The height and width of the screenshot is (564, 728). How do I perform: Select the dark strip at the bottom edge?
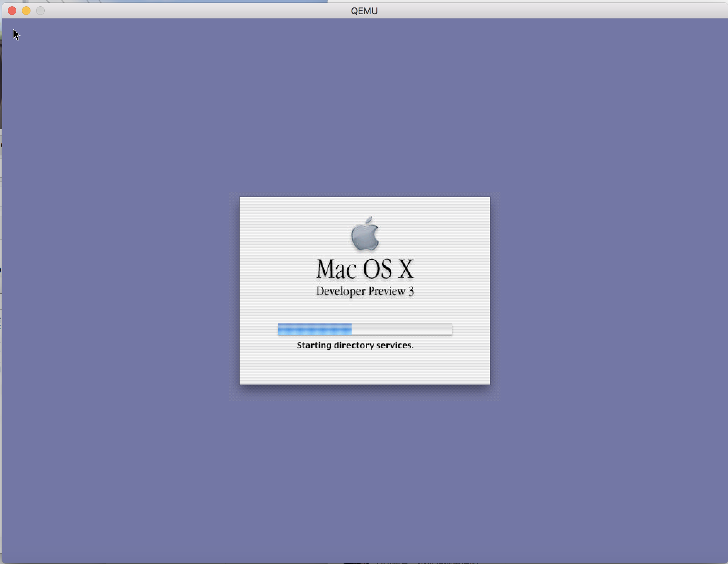click(364, 562)
